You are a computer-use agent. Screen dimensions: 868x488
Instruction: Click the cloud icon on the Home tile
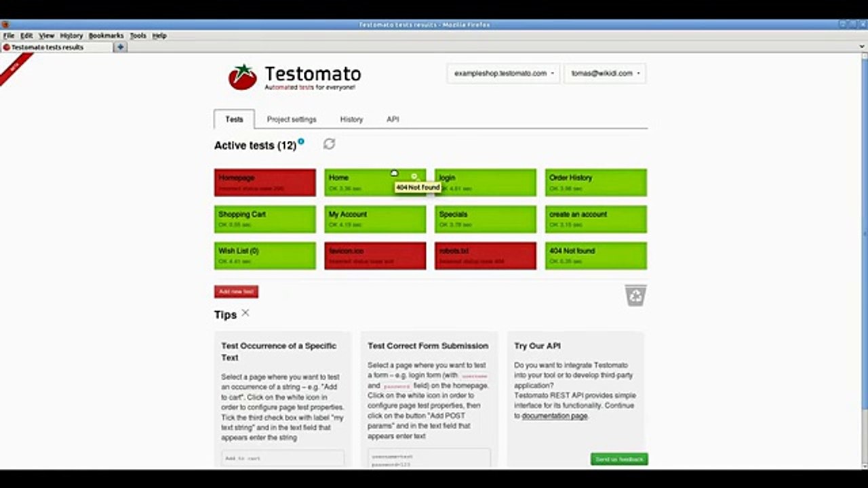[x=394, y=174]
